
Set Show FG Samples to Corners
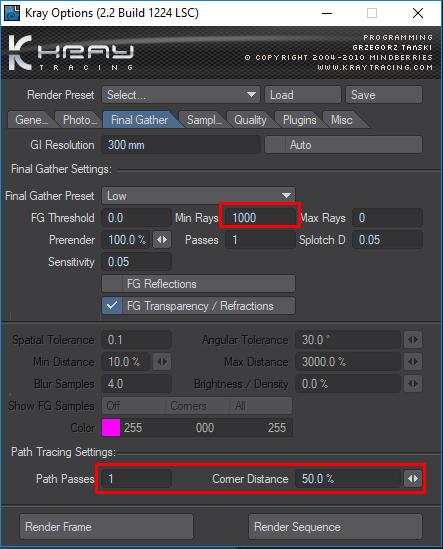coord(197,406)
